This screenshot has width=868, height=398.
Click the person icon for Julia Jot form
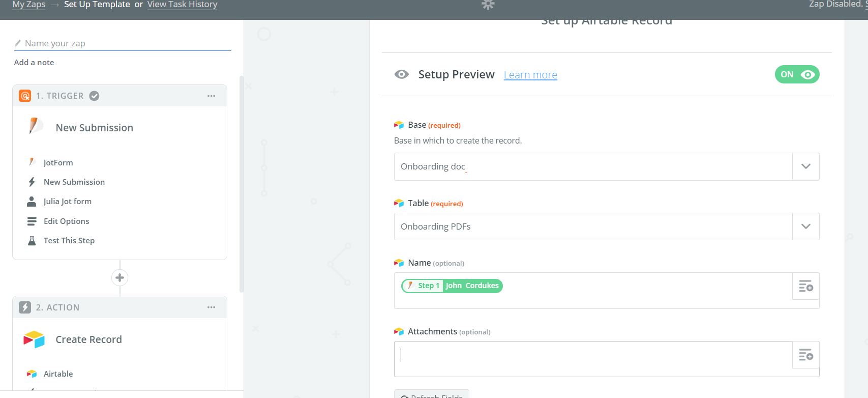tap(32, 202)
